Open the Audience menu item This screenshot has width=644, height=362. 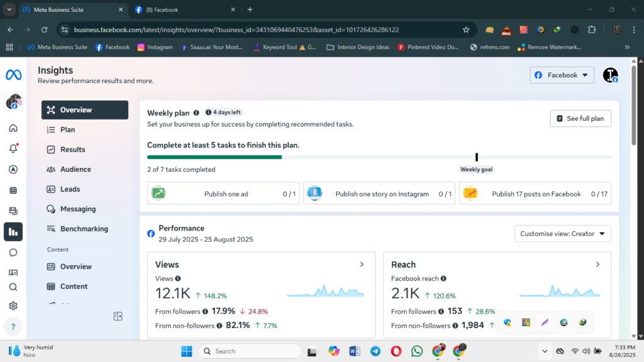tap(85, 169)
